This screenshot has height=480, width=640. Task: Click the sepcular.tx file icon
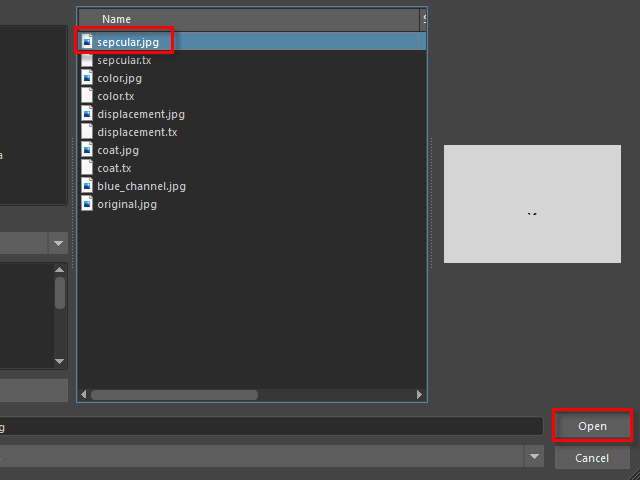click(87, 60)
